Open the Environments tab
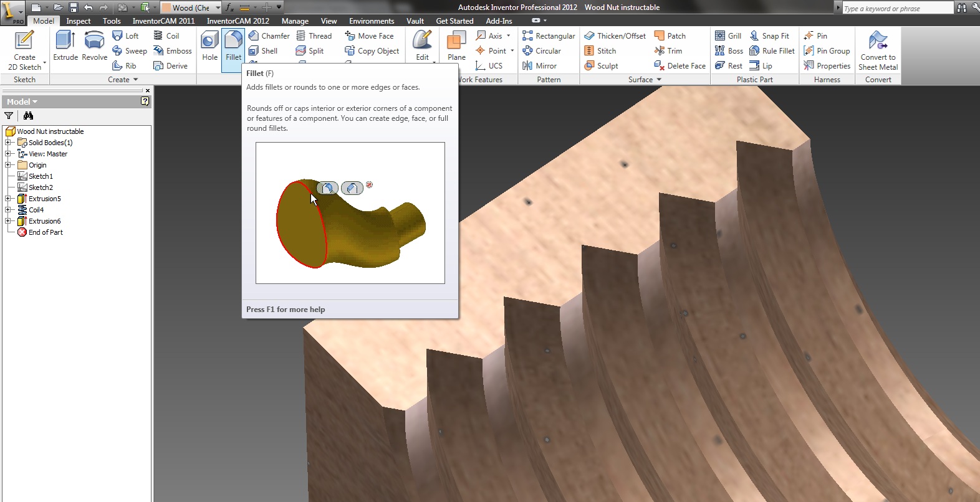 click(x=372, y=21)
